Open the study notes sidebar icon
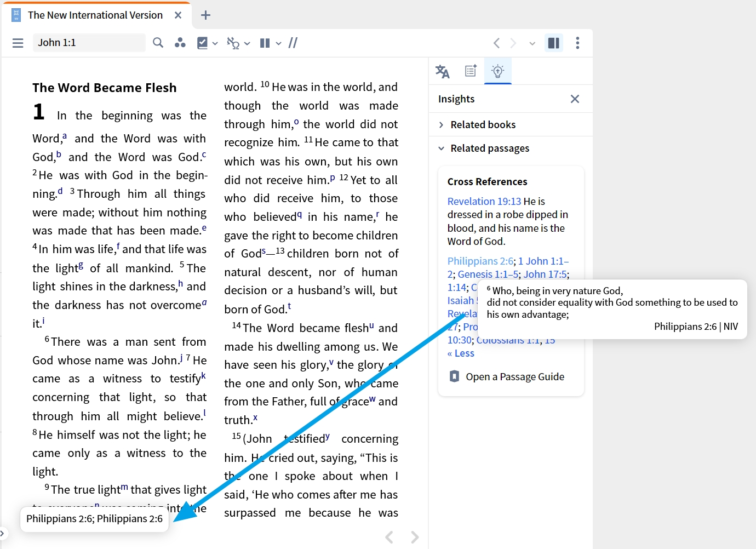The height and width of the screenshot is (549, 756). [x=470, y=71]
